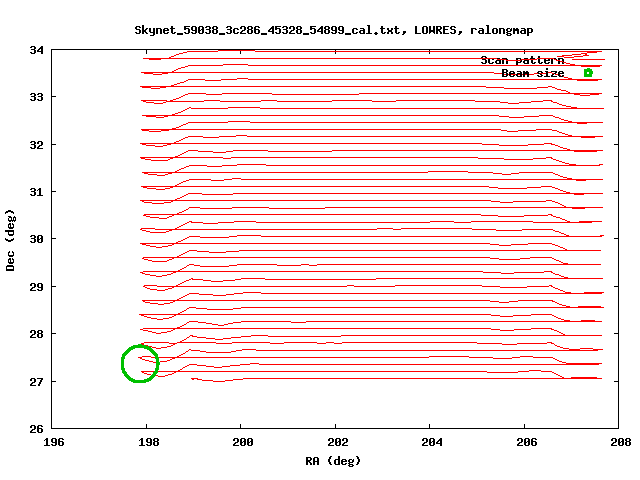Viewport: 640px width, 480px height.
Task: Click the Dec axis tick label 32
Action: coord(36,145)
